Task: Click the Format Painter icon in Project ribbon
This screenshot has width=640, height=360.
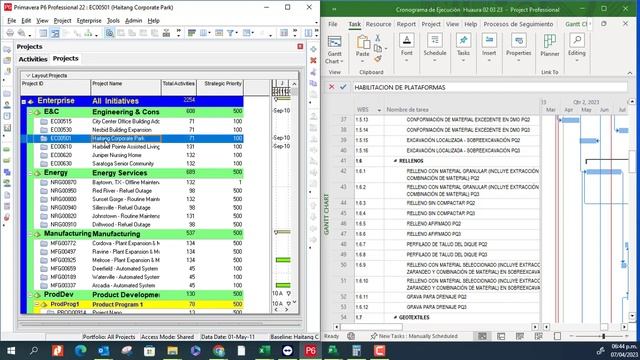Action: tap(378, 59)
